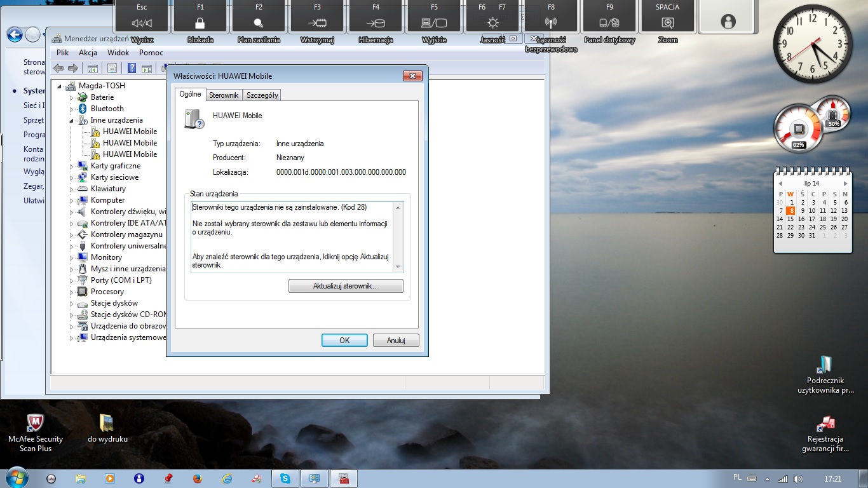Click Anuluj to cancel the dialog
Image resolution: width=868 pixels, height=488 pixels.
tap(396, 341)
